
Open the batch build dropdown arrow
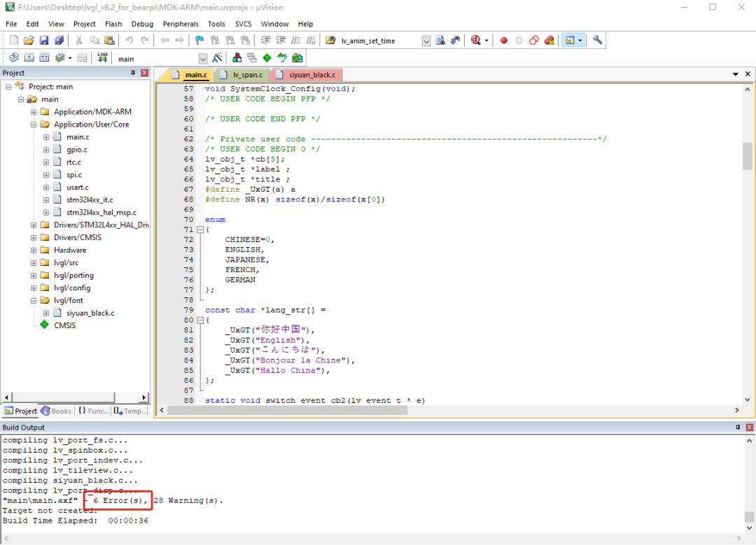[x=70, y=58]
